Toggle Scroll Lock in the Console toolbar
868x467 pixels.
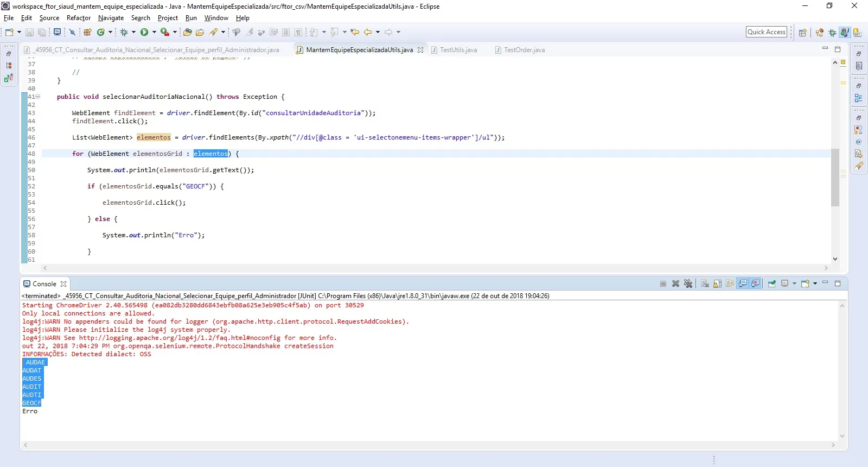point(717,283)
